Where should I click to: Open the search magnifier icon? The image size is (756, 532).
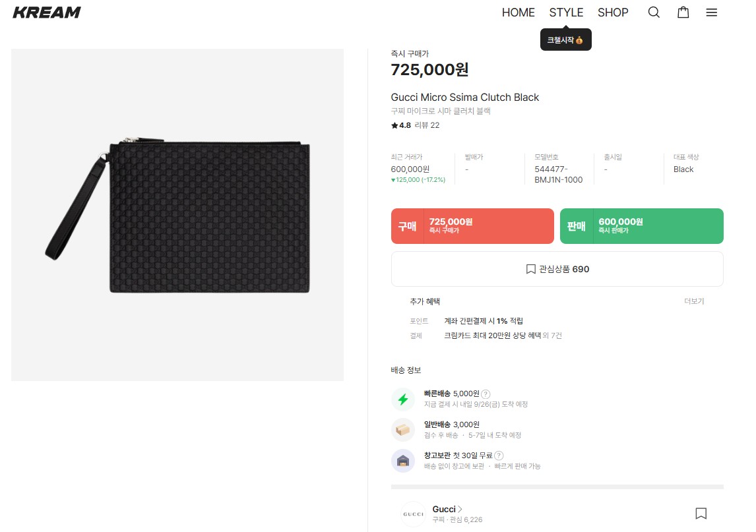click(x=654, y=13)
